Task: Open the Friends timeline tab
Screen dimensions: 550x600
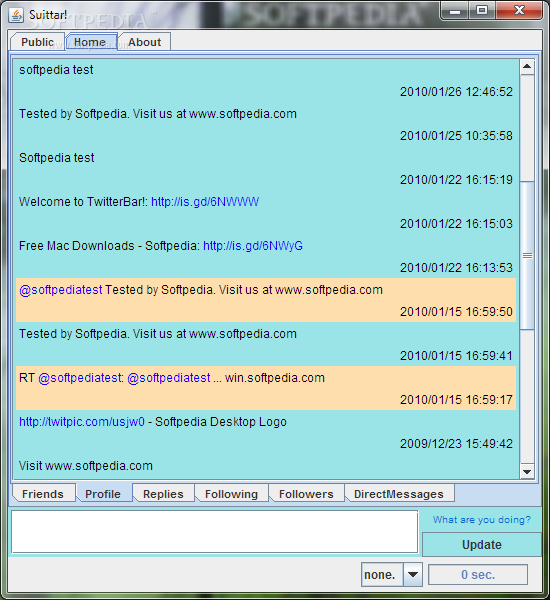Action: (x=43, y=494)
